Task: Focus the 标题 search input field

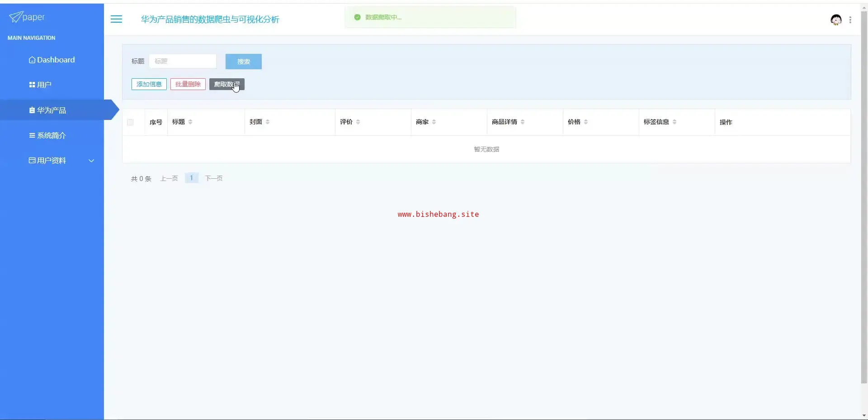Action: coord(183,61)
